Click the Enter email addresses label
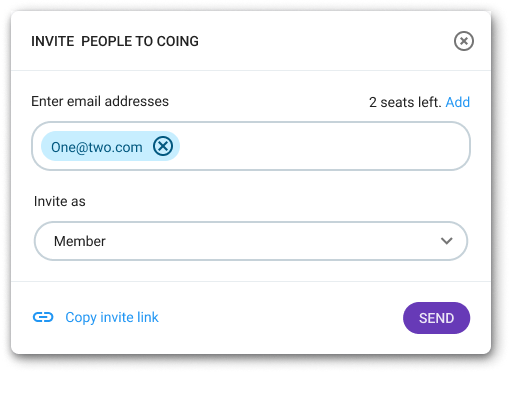 coord(100,101)
